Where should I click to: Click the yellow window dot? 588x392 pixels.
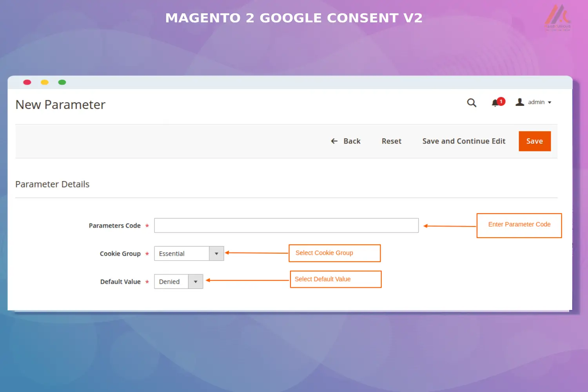click(44, 82)
